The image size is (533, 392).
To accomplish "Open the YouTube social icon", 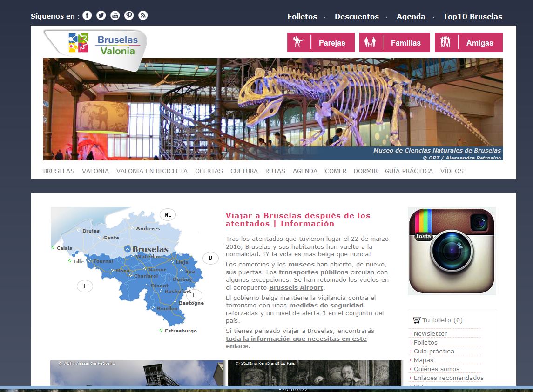I will [x=115, y=16].
